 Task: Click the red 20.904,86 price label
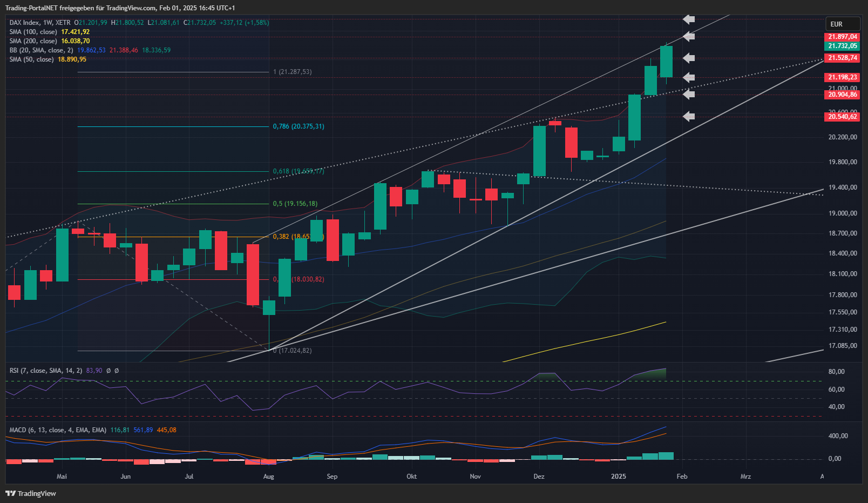coord(842,95)
